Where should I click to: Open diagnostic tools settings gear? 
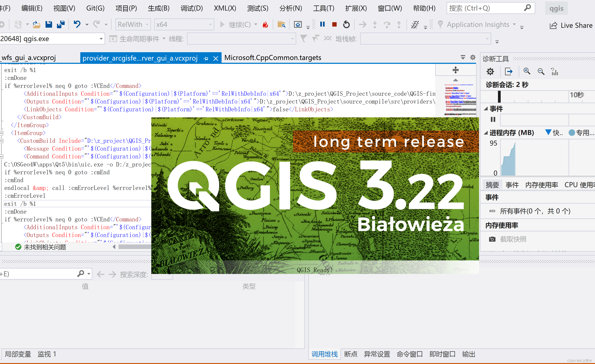490,71
